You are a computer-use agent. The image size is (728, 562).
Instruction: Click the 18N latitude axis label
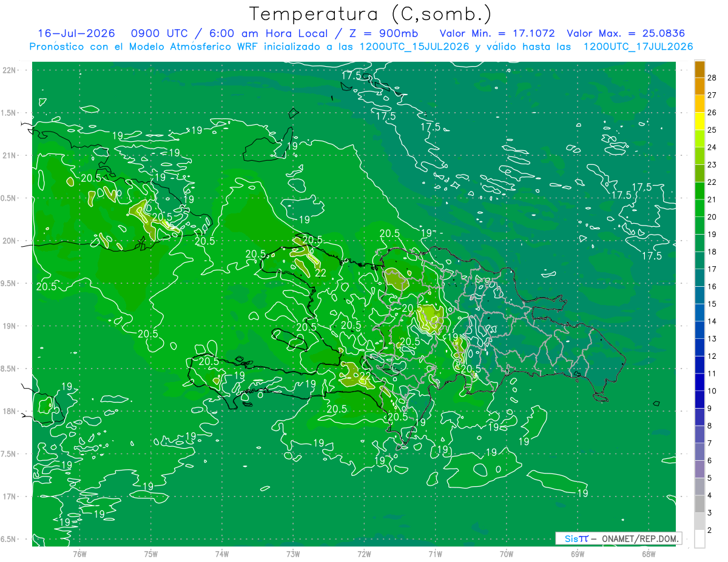pos(10,411)
